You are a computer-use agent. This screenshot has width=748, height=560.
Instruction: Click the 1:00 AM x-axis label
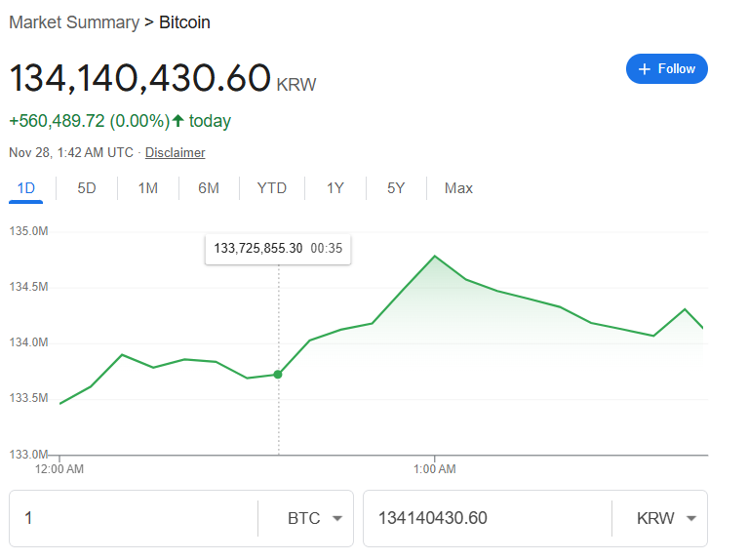[x=435, y=469]
